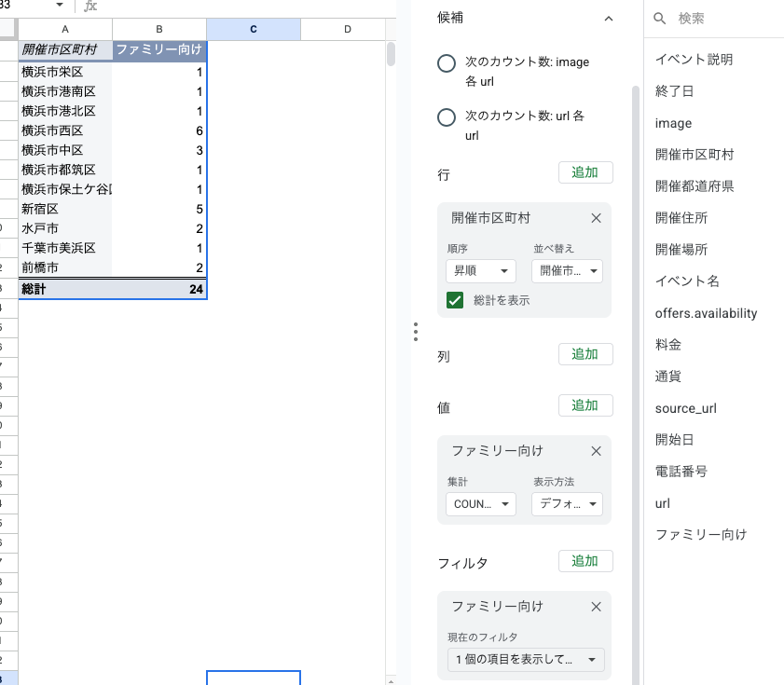This screenshot has width=784, height=685.
Task: Open the 順序 昇順 dropdown
Action: tap(481, 271)
